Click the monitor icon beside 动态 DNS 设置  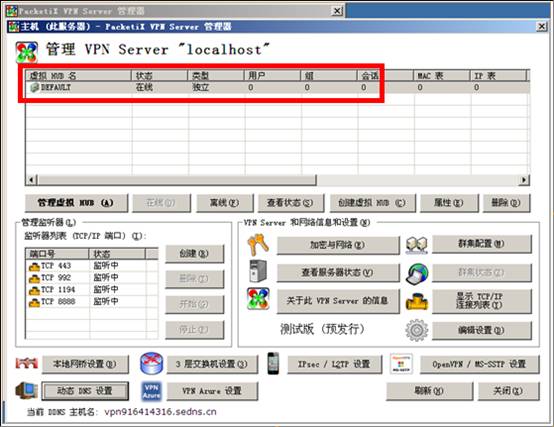(26, 391)
